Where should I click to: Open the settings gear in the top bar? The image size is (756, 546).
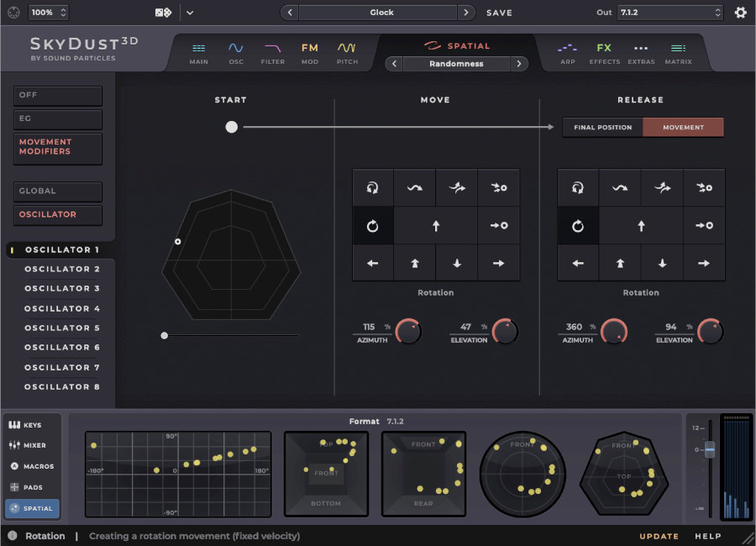point(740,13)
